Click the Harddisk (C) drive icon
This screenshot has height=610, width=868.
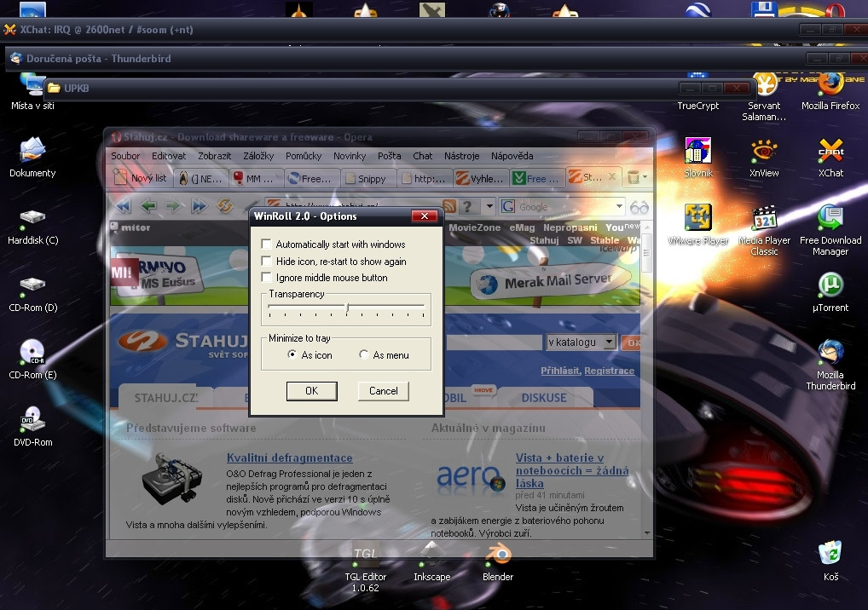coord(32,226)
